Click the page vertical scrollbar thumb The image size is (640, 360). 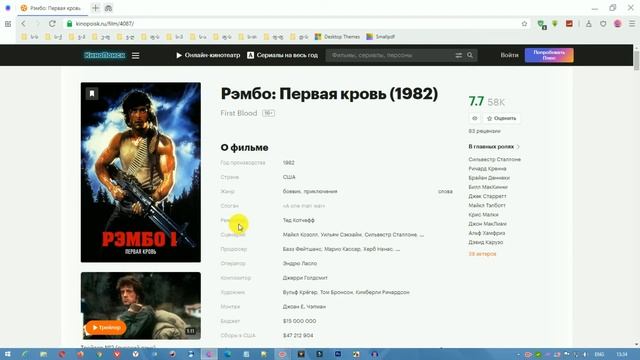(x=636, y=60)
